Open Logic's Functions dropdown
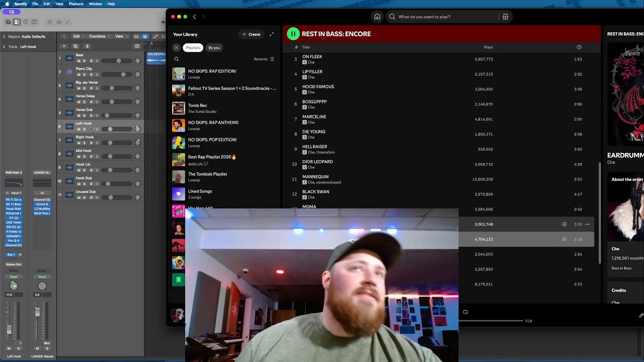This screenshot has height=362, width=644. (x=99, y=36)
